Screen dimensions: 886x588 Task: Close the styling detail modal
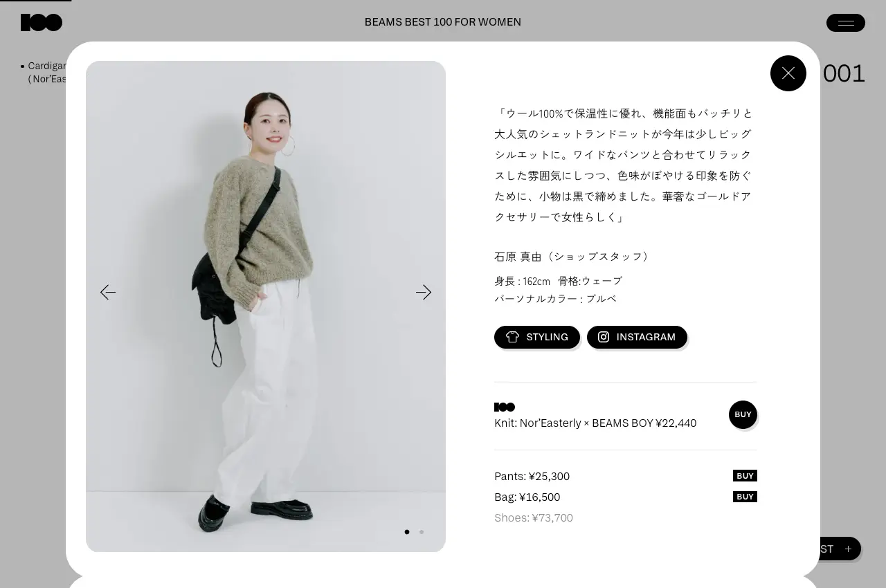(788, 73)
